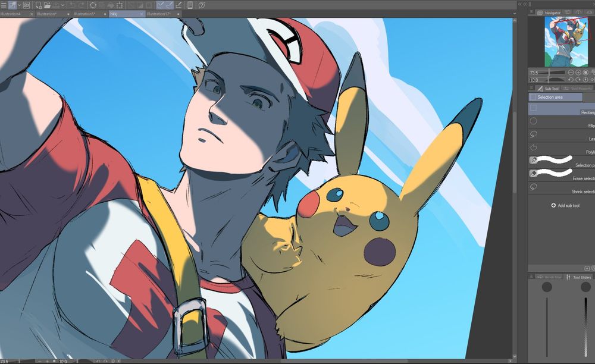Image resolution: width=595 pixels, height=364 pixels.
Task: Open the dropdown arrow next to Save
Action: (62, 5)
